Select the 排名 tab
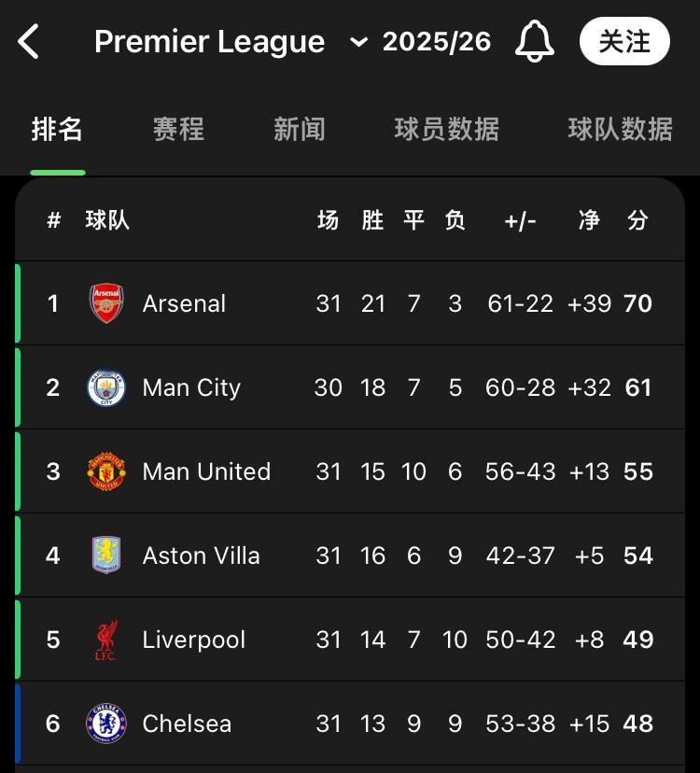700x773 pixels. pos(58,129)
